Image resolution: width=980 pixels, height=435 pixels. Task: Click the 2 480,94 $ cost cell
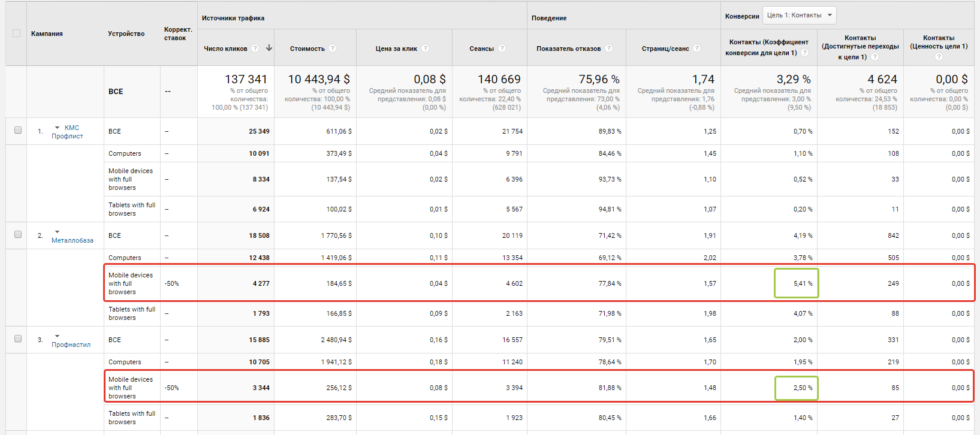point(336,340)
